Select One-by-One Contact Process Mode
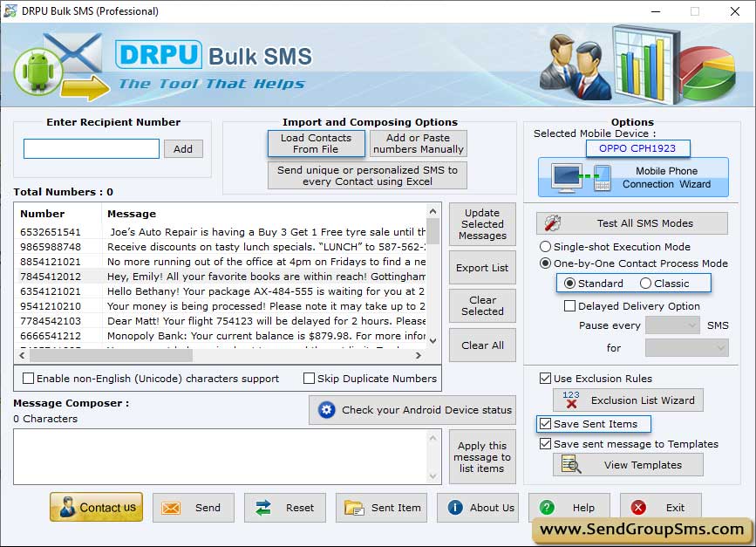 coord(545,263)
